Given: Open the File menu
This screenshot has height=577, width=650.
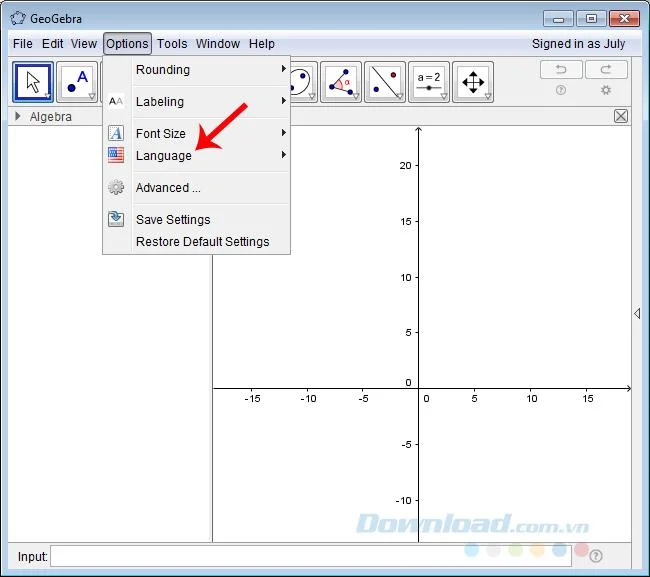Looking at the screenshot, I should point(23,44).
